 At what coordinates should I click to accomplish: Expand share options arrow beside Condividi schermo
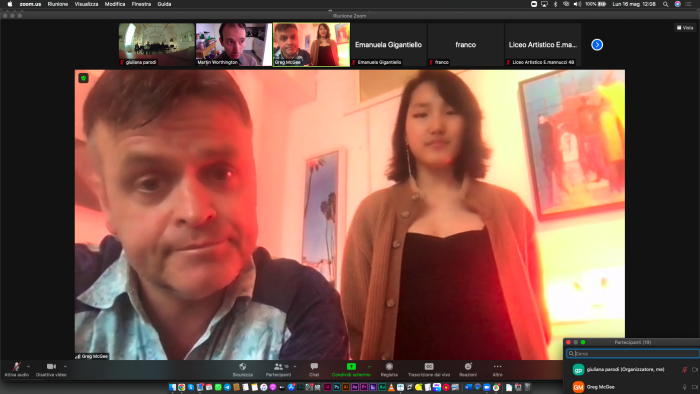click(x=369, y=366)
